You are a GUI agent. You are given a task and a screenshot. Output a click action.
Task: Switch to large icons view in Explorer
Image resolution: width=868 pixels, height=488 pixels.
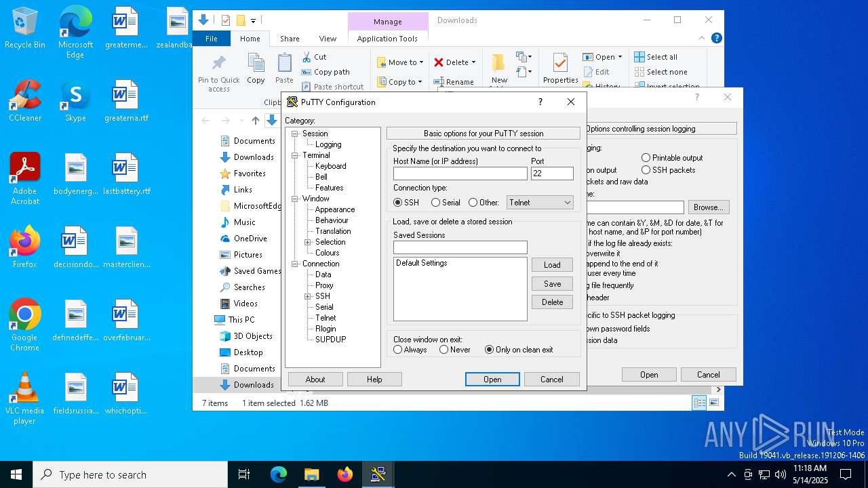[713, 403]
